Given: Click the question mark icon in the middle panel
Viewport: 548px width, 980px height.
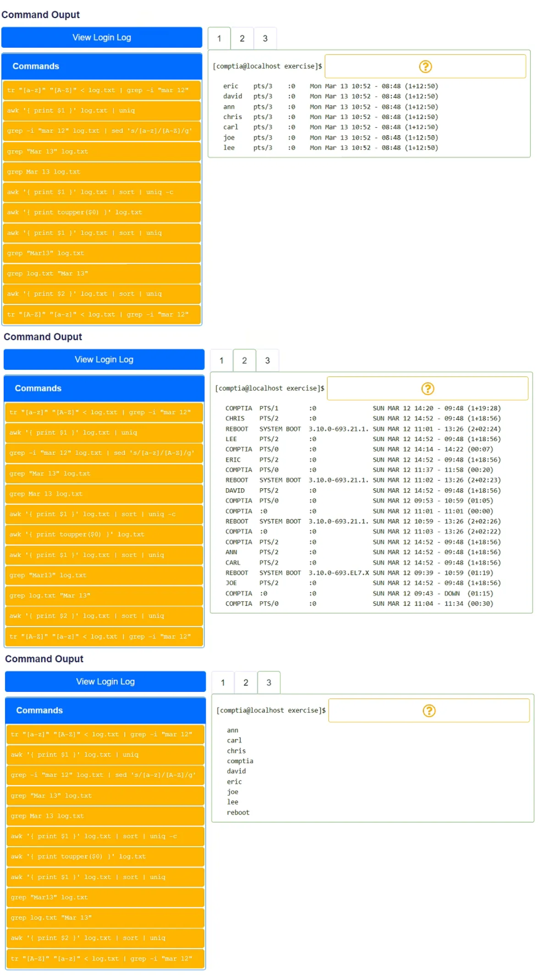Looking at the screenshot, I should click(x=427, y=389).
